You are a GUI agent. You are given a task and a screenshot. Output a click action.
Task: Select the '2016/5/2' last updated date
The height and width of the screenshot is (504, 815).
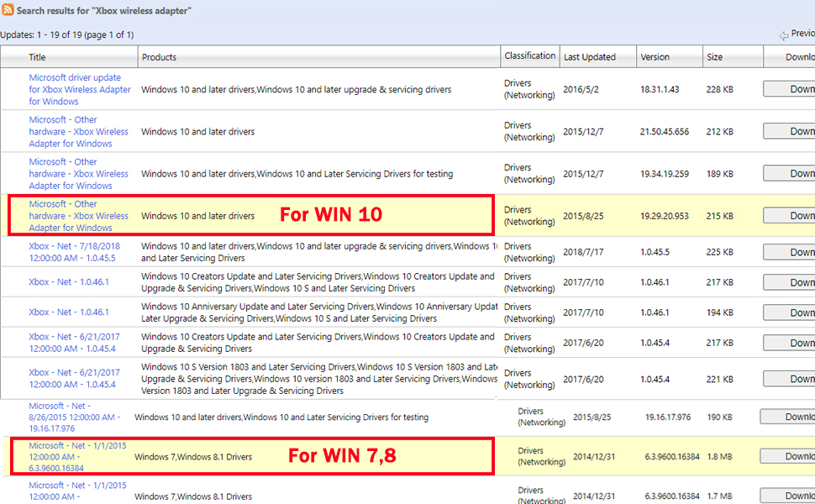coord(581,89)
